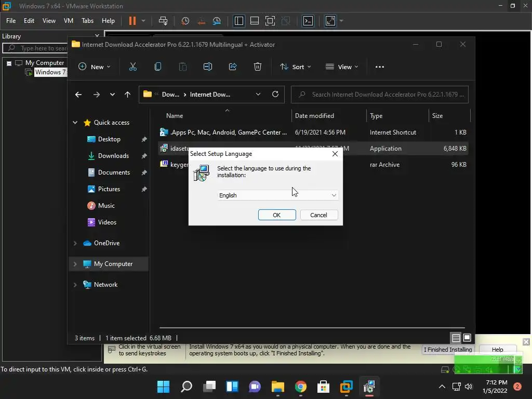Expand the OneDrive tree node
This screenshot has width=532, height=399.
coord(75,243)
